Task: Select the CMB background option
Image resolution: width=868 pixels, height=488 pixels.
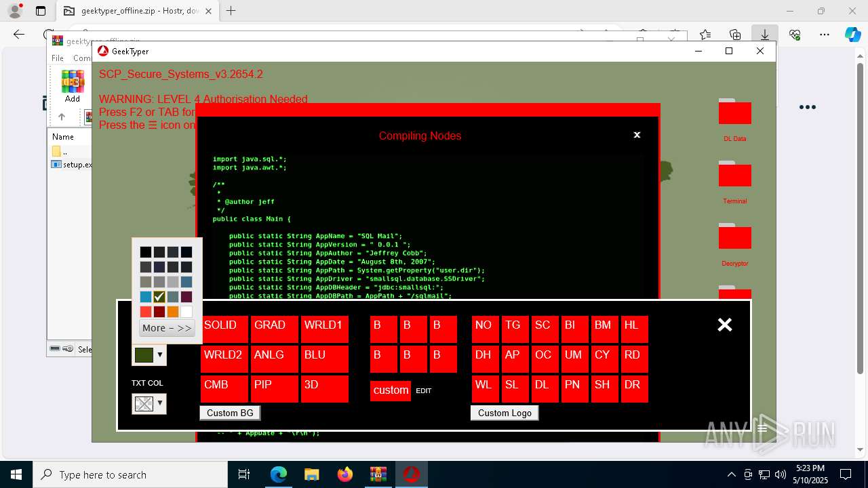Action: pyautogui.click(x=224, y=389)
